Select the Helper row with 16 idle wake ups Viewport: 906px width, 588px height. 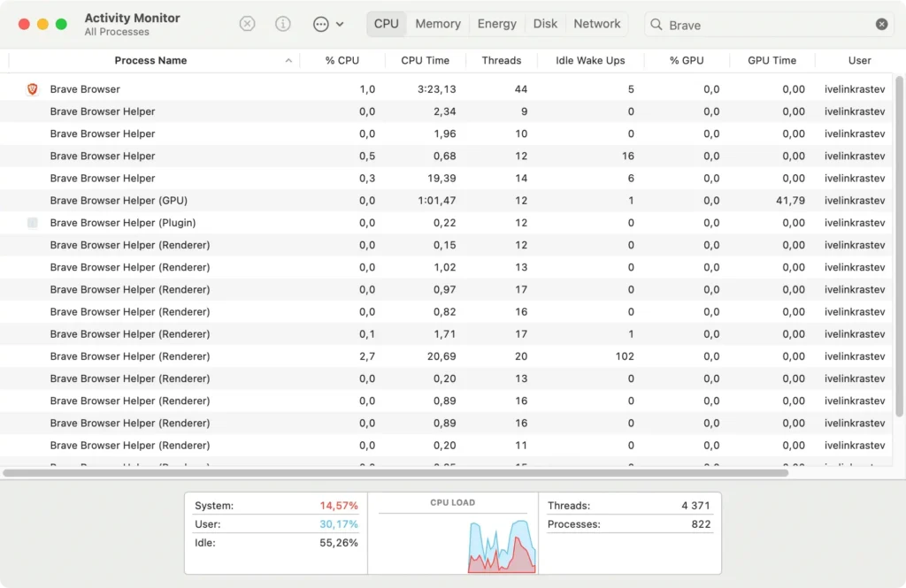[x=446, y=156]
